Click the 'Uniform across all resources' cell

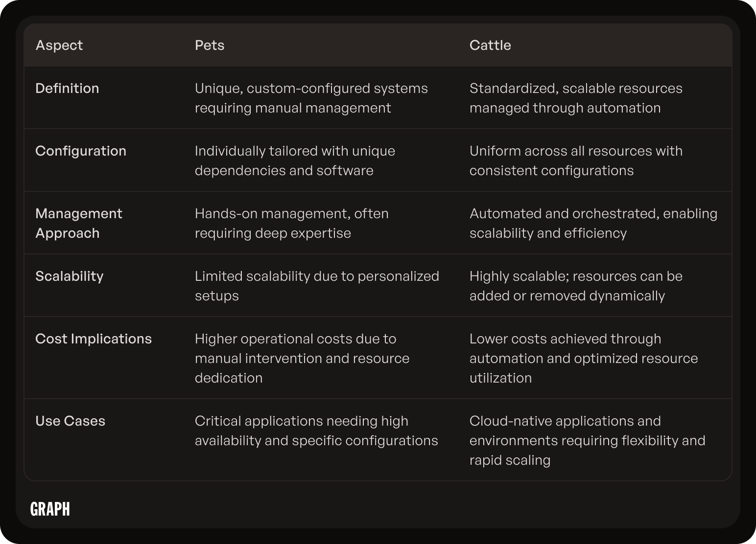tap(576, 160)
